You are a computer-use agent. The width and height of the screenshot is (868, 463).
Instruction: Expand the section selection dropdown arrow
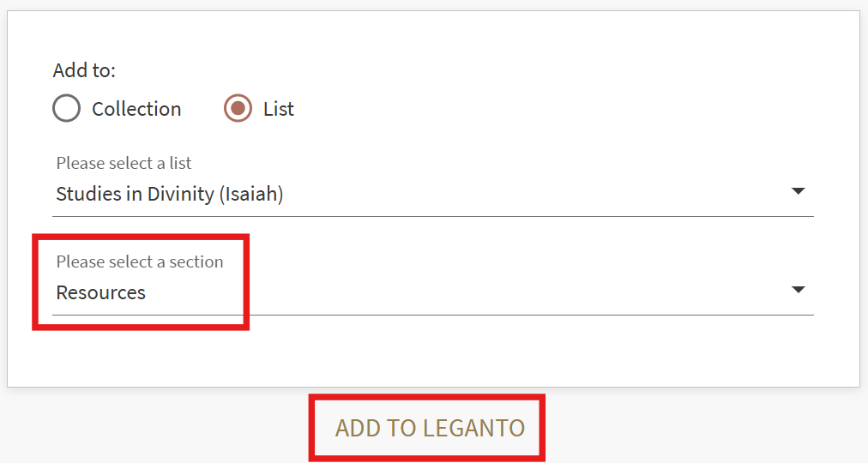tap(798, 290)
